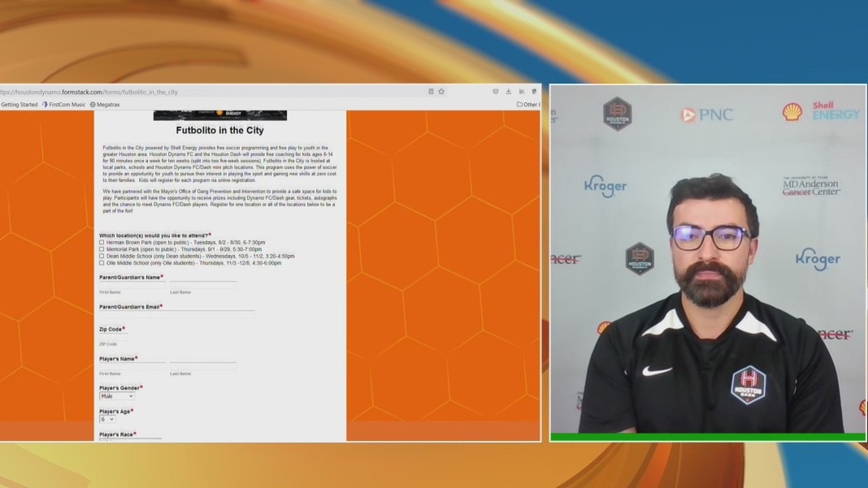Open the library icon in browser toolbar

point(522,92)
